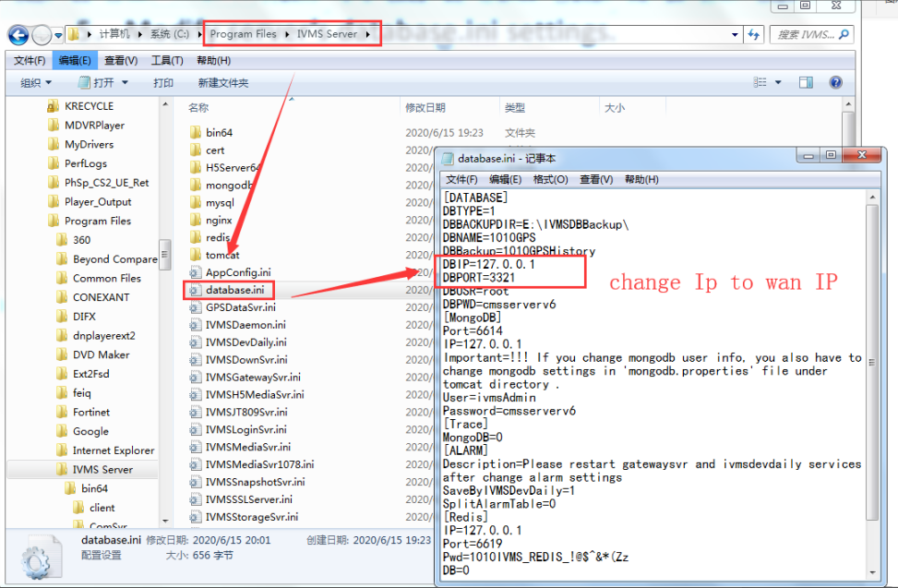The image size is (898, 588).
Task: Sort by the 名称 column header
Action: click(198, 108)
